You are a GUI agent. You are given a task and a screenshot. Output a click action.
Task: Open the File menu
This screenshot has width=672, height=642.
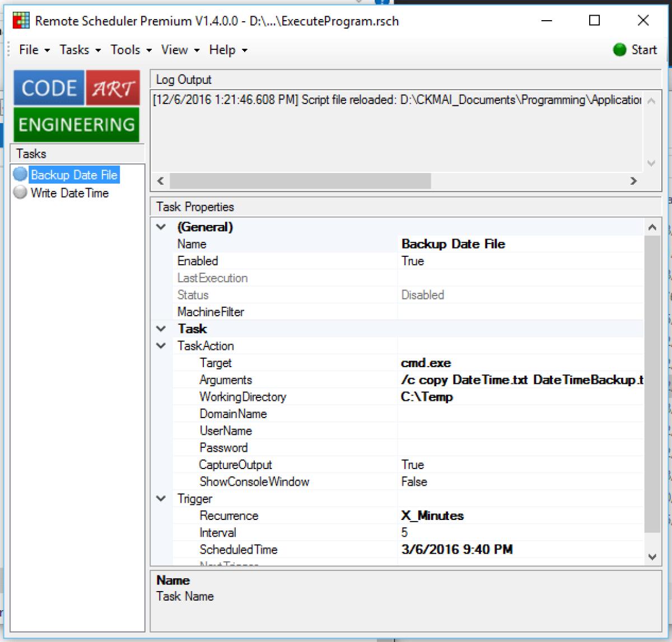click(x=34, y=50)
